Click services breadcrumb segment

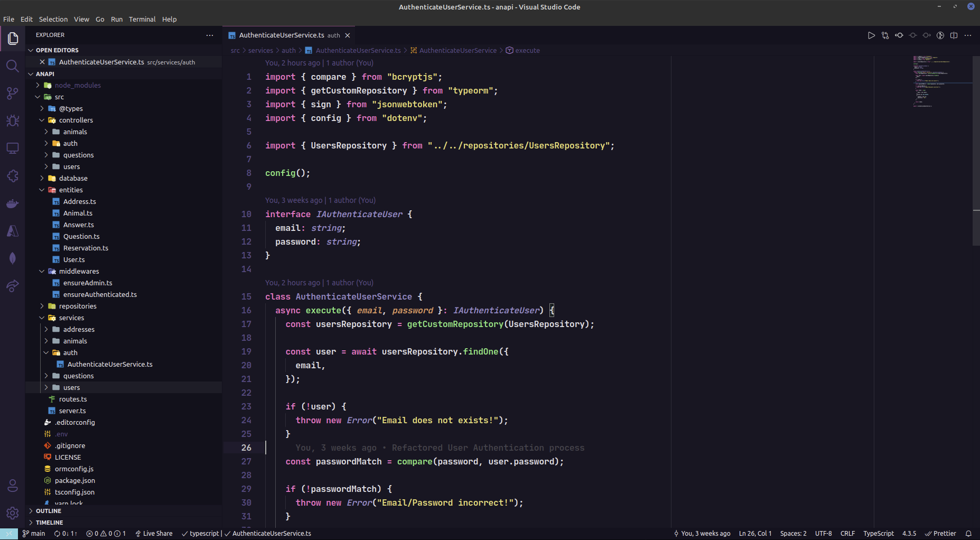(260, 50)
